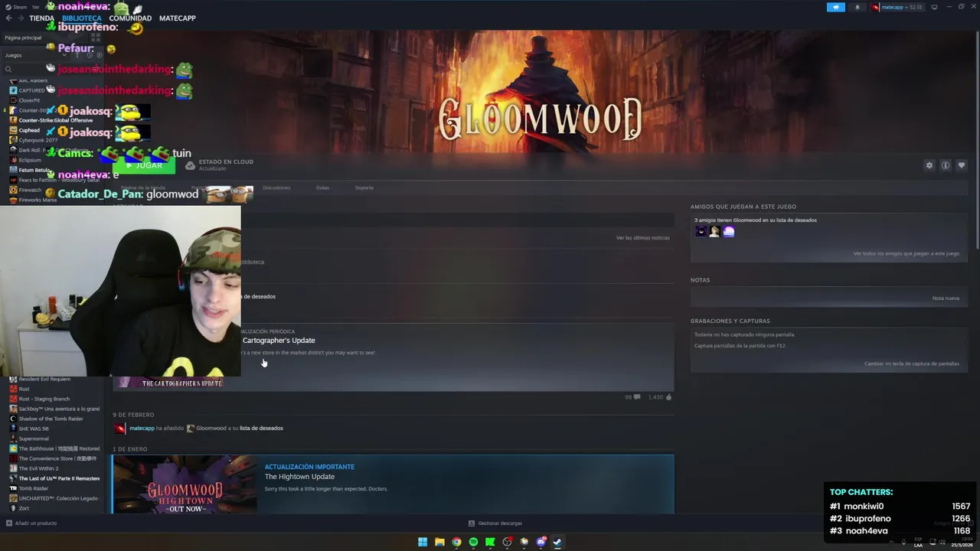Select The Last of Us Parte II Remastered
980x551 pixels.
click(59, 478)
